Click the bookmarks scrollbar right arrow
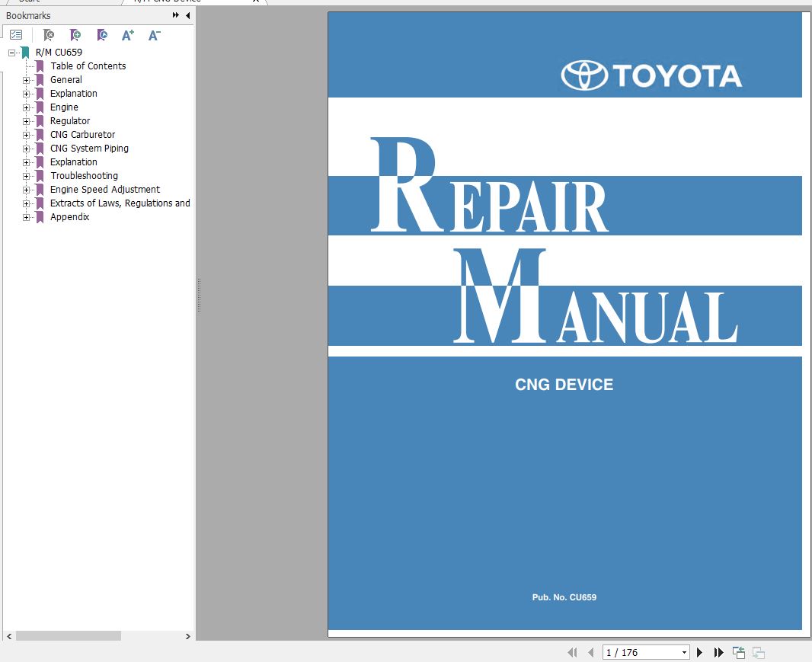 [x=187, y=636]
